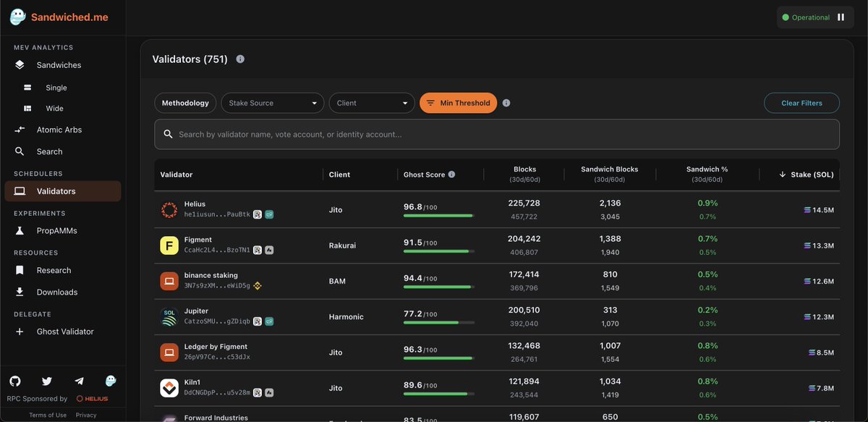Viewport: 868px width, 422px height.
Task: Click the Ghost Validator plus icon
Action: 20,332
